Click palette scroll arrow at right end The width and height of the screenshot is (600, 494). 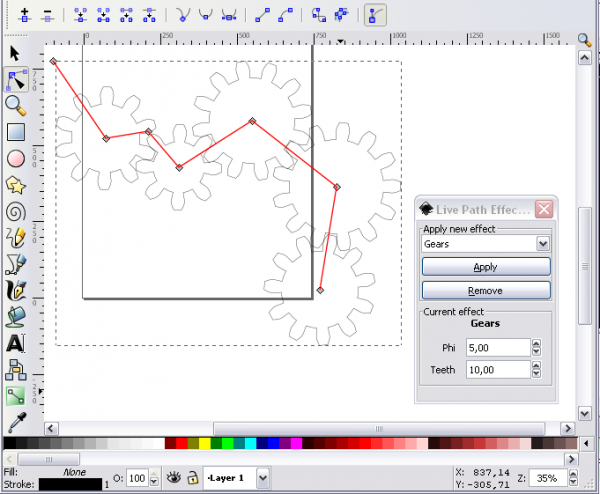(586, 444)
